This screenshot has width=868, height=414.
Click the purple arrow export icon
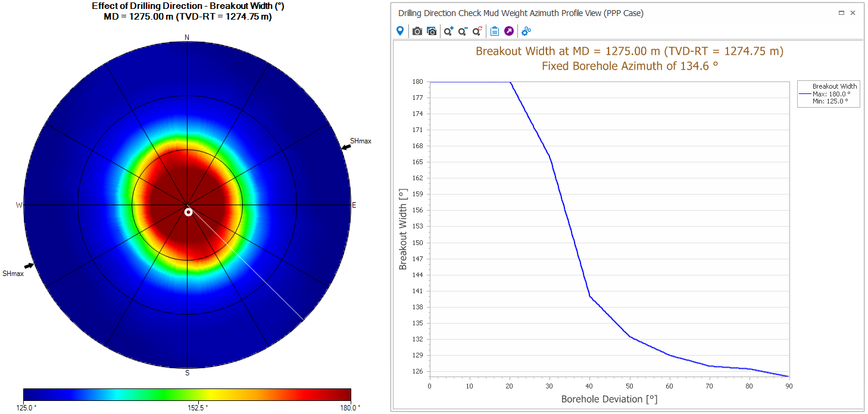pyautogui.click(x=509, y=31)
